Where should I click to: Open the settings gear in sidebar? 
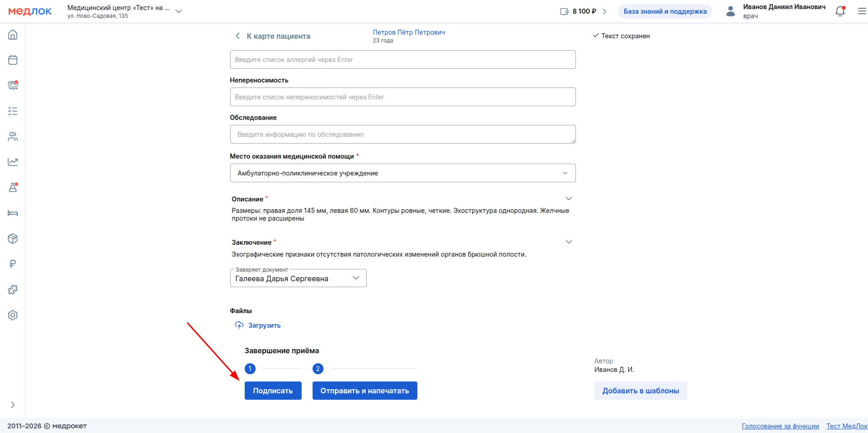point(13,315)
